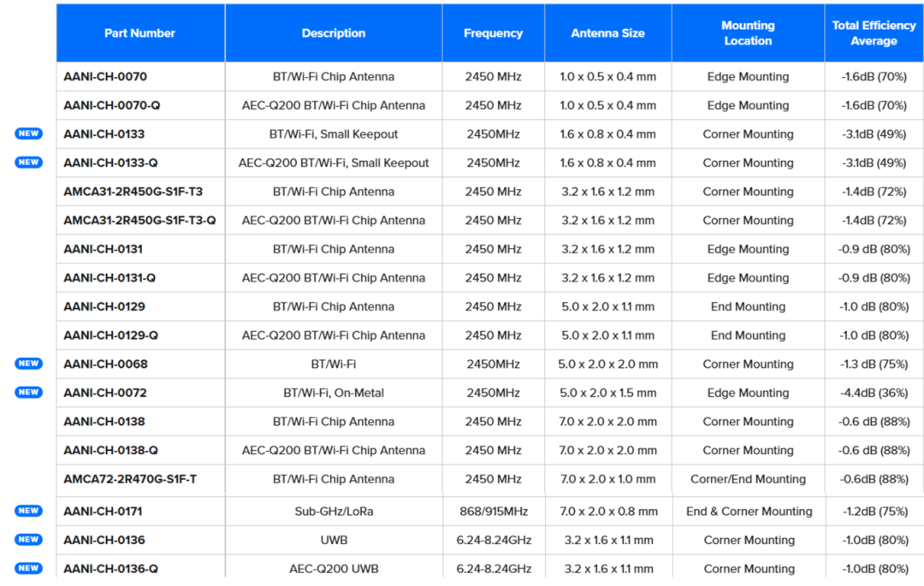Screen dimensions: 924x586
Task: Open part AMCA31-2R450G-S1F-T3-Q
Action: tap(139, 221)
